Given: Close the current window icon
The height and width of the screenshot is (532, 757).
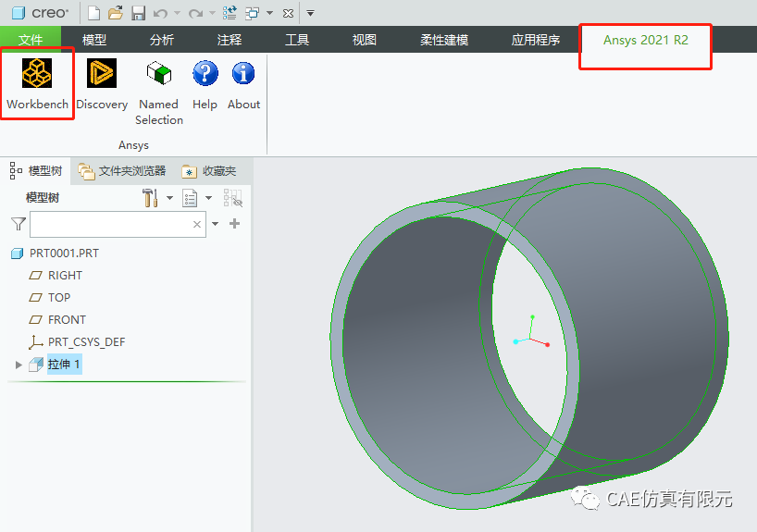Looking at the screenshot, I should point(288,14).
